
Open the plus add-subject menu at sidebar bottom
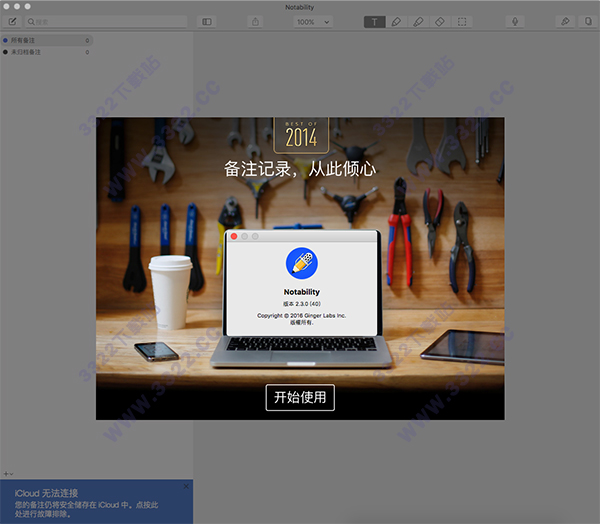click(8, 474)
